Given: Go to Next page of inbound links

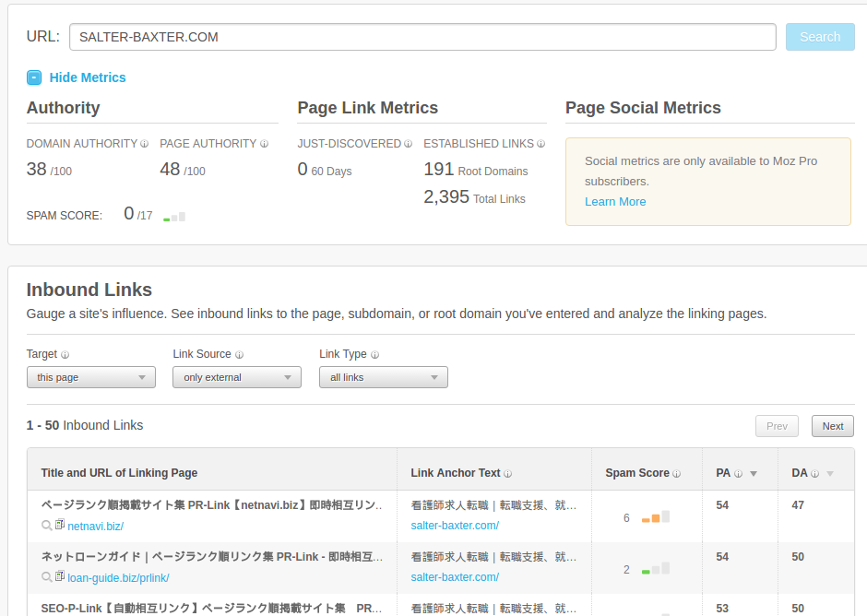Looking at the screenshot, I should click(x=832, y=426).
